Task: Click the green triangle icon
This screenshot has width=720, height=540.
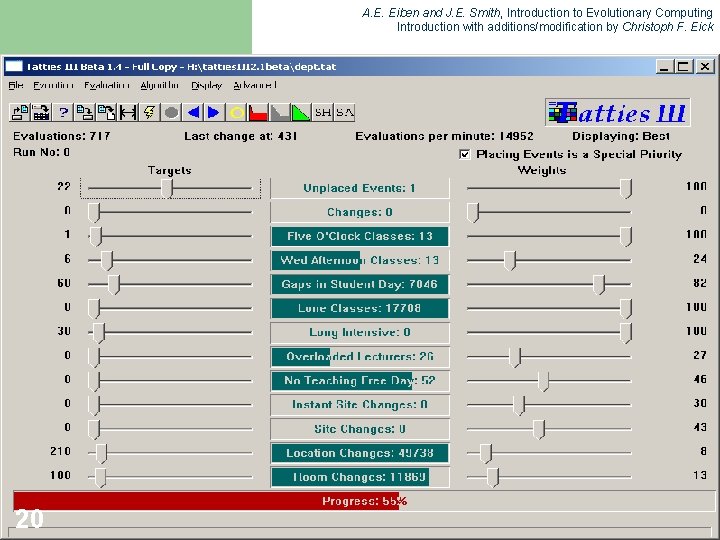Action: point(301,112)
